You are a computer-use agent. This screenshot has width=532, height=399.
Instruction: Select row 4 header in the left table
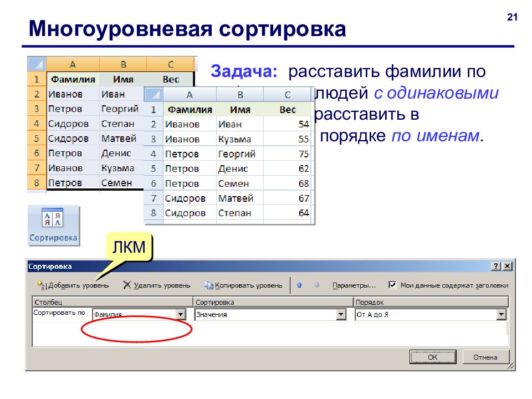tap(37, 124)
